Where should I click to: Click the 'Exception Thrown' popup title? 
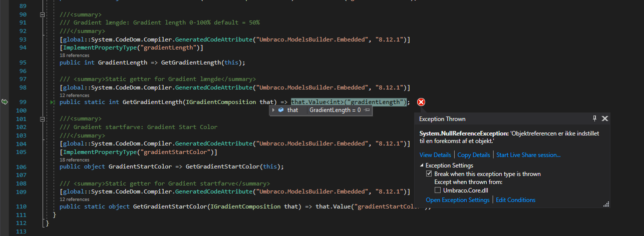click(x=442, y=119)
